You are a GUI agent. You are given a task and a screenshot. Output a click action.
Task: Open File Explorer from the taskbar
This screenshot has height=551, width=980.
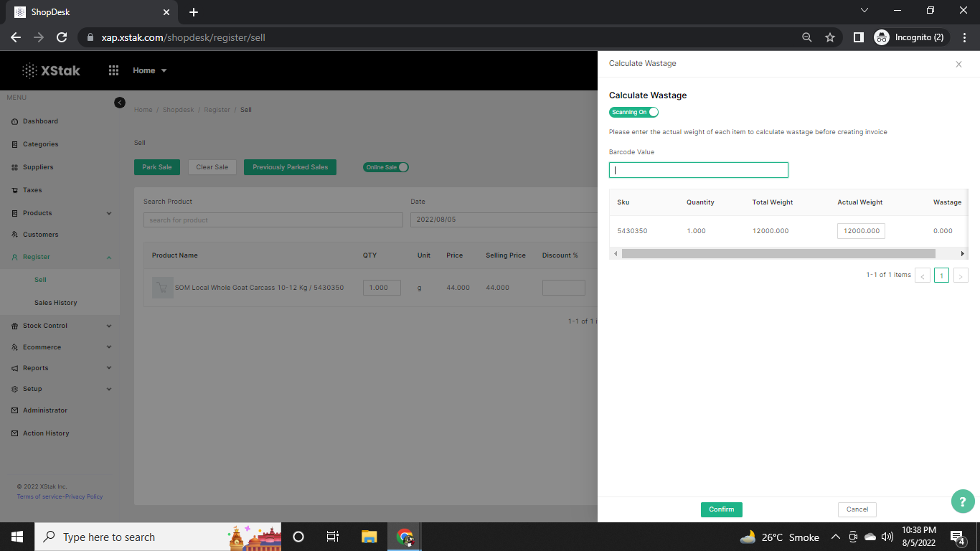click(369, 537)
